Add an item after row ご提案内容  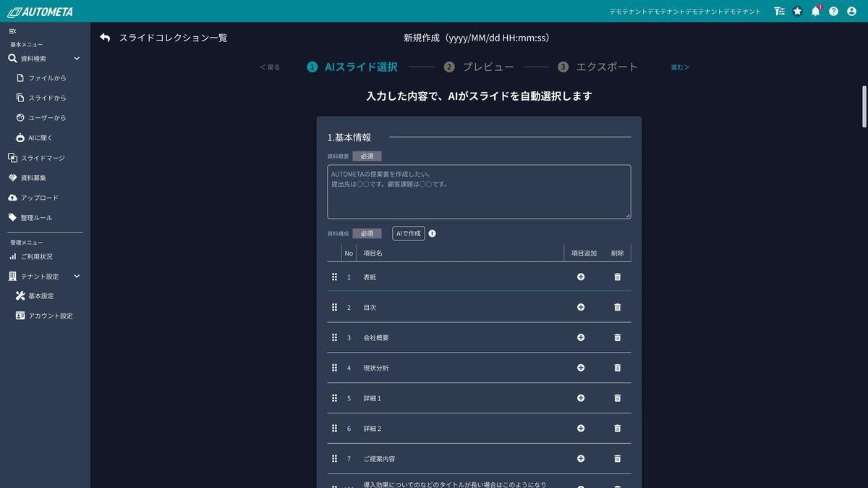point(581,458)
